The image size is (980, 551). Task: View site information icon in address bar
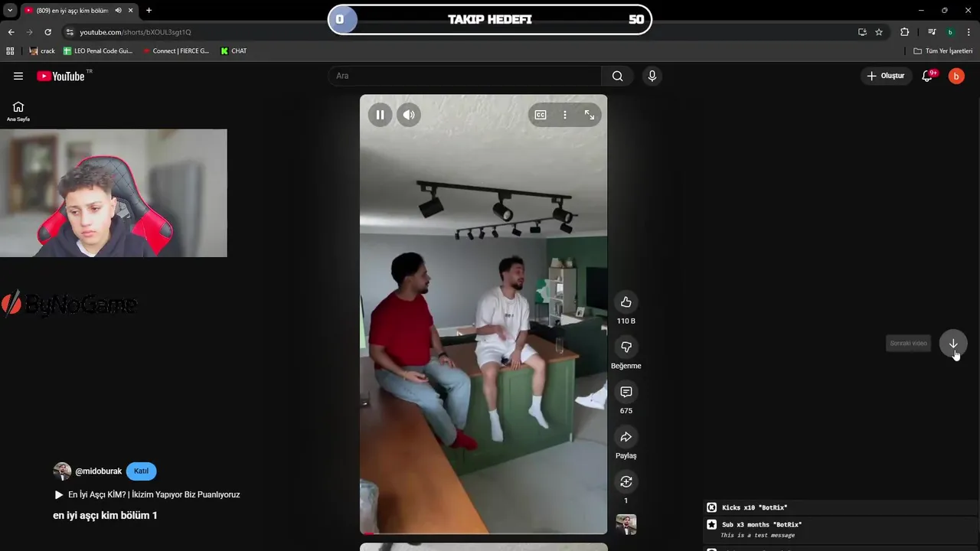point(70,32)
